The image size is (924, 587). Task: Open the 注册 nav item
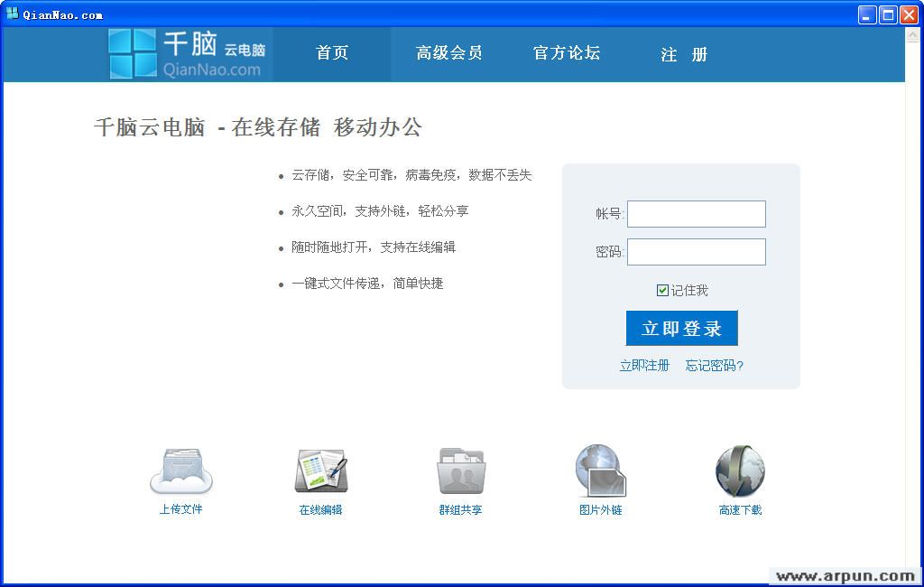684,55
